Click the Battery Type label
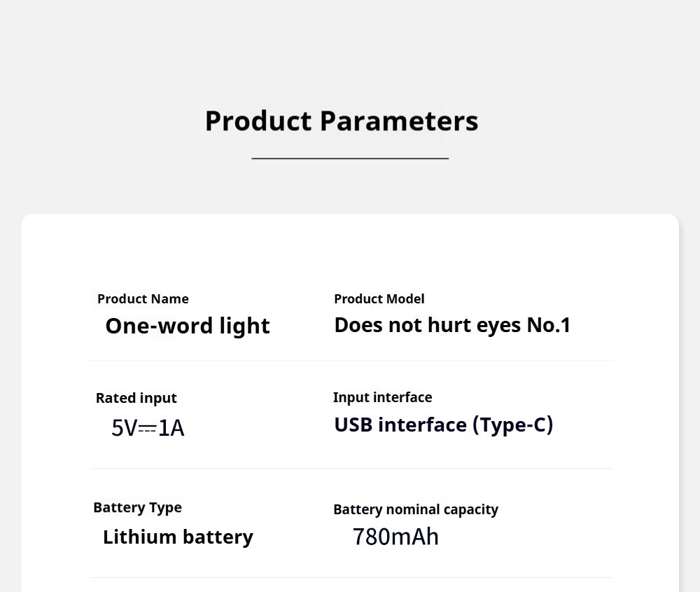The image size is (700, 592). pyautogui.click(x=137, y=507)
